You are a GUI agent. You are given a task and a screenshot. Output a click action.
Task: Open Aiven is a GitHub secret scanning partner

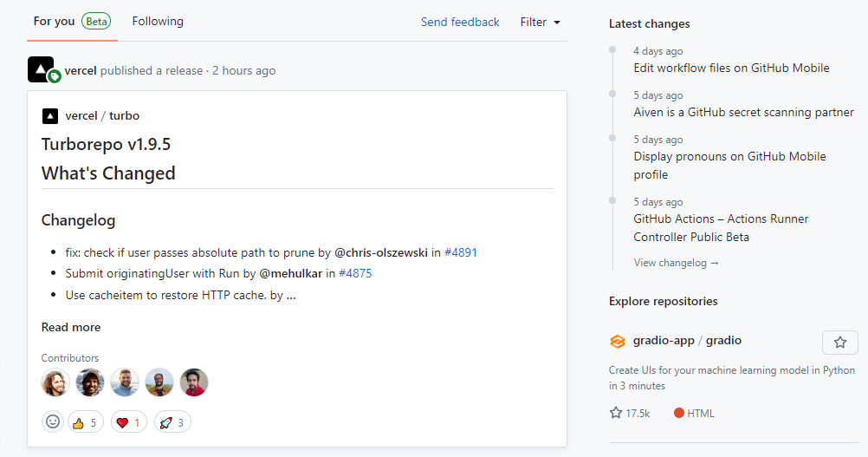(x=743, y=113)
